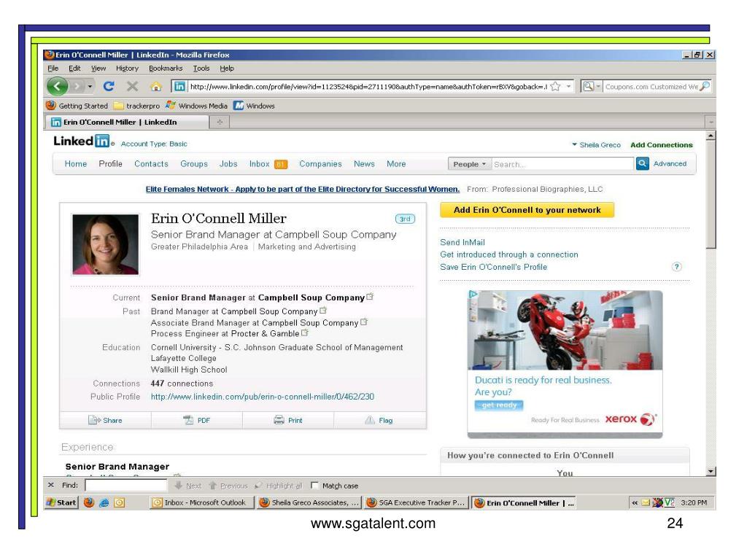Click the Find text input field
747x560 pixels.
pos(126,485)
